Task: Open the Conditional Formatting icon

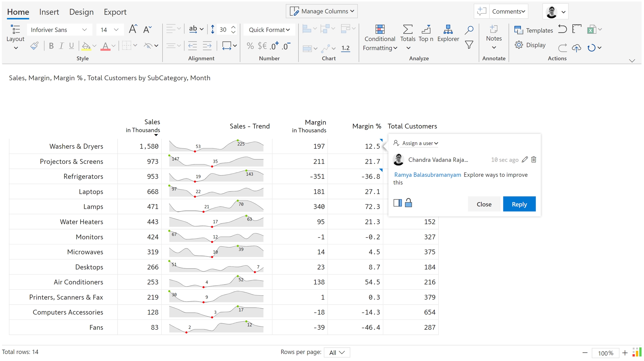Action: point(380,29)
